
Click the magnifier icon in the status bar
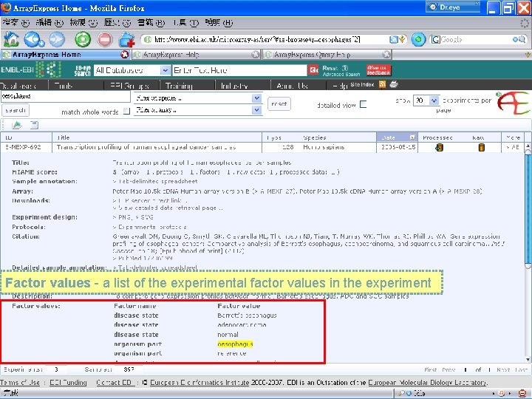401,393
